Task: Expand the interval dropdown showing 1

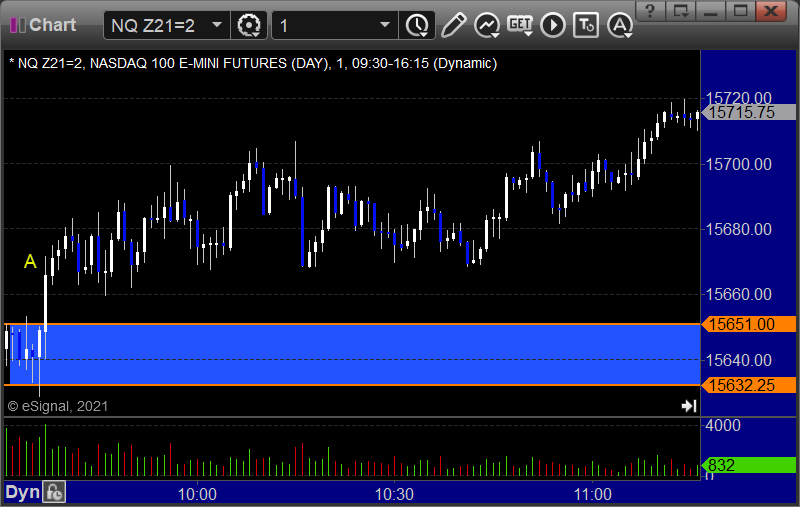Action: (385, 24)
